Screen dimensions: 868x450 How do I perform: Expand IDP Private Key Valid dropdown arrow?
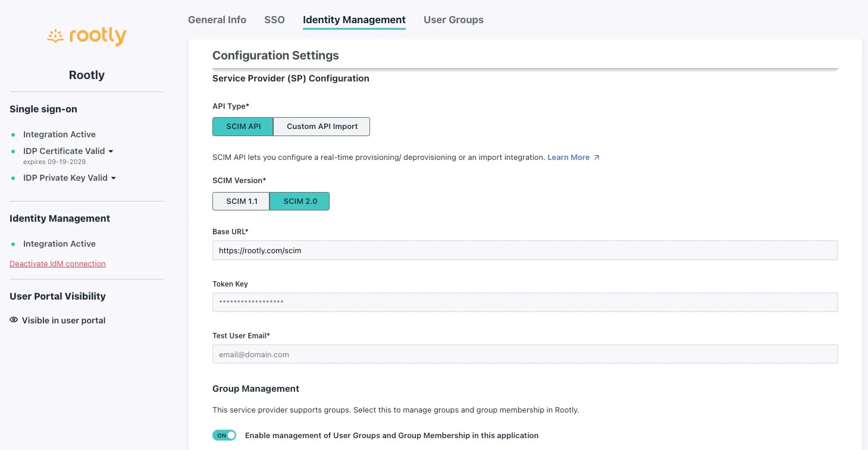(x=114, y=178)
